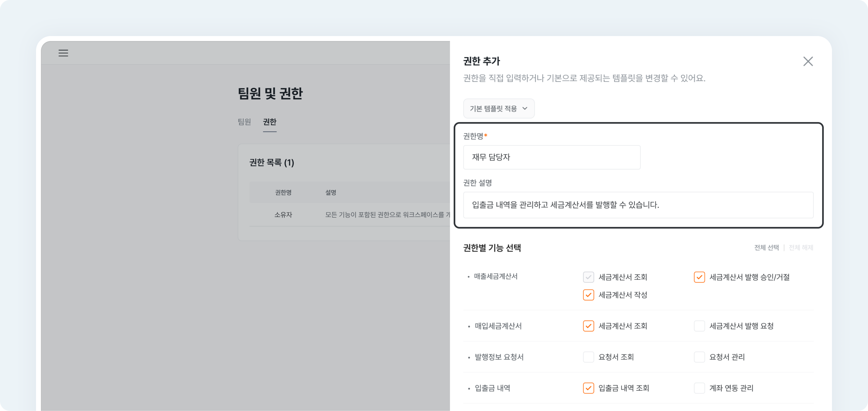The width and height of the screenshot is (868, 411).
Task: Click the 권한 설명 text field
Action: tap(638, 205)
